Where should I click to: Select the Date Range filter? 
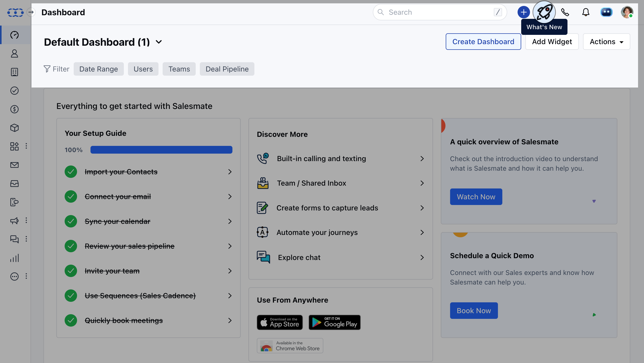(99, 69)
